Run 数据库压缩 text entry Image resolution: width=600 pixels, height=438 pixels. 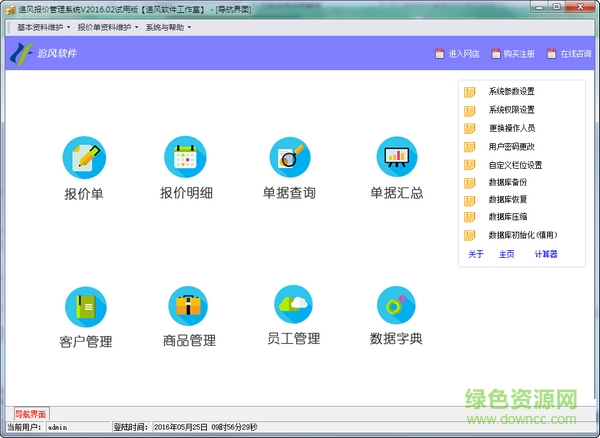coord(508,217)
